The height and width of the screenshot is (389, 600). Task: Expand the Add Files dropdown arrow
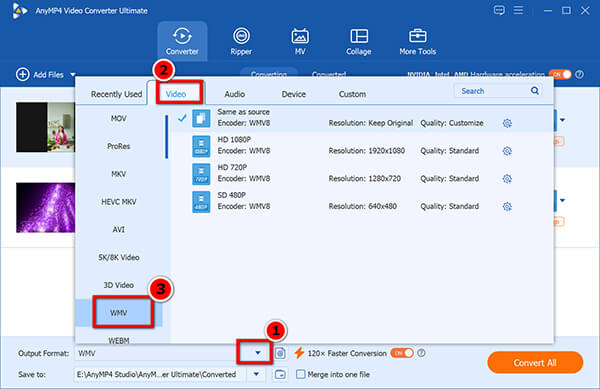[x=73, y=75]
